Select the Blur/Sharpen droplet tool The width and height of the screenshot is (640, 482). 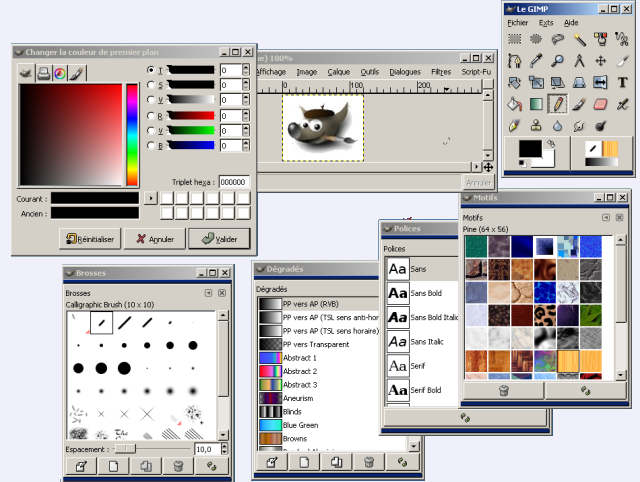point(558,126)
